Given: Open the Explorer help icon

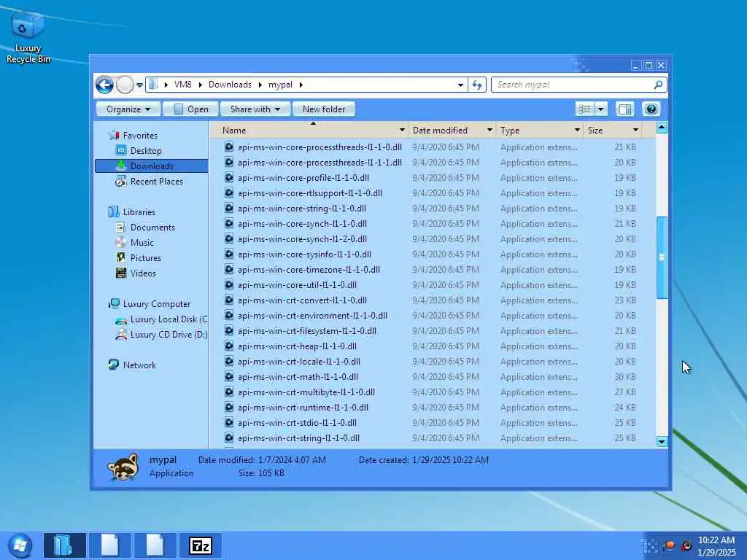Looking at the screenshot, I should click(651, 109).
